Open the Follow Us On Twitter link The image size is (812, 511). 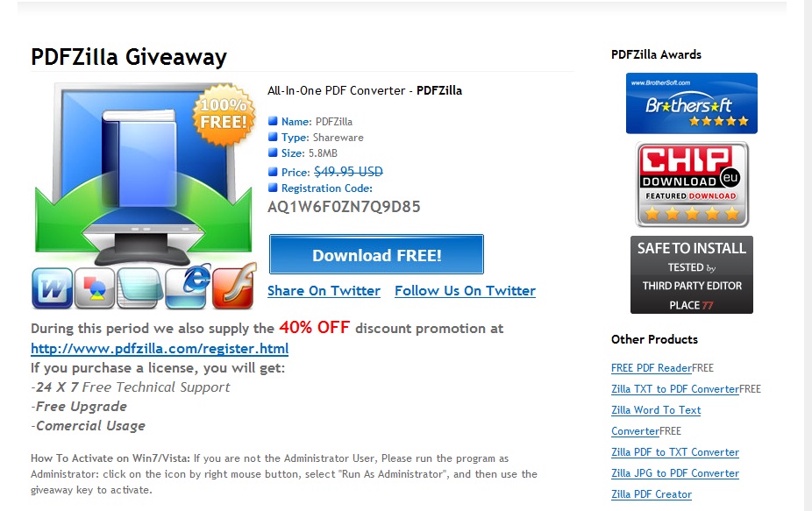pyautogui.click(x=465, y=291)
